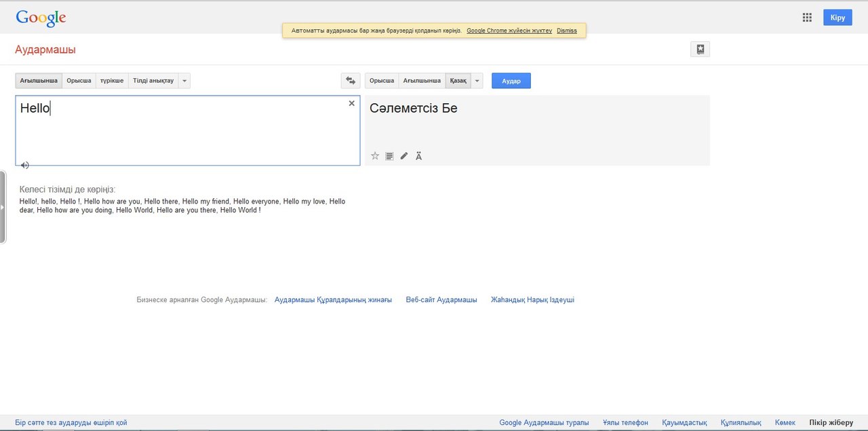
Task: Open the phrasebook icon with star
Action: [700, 49]
